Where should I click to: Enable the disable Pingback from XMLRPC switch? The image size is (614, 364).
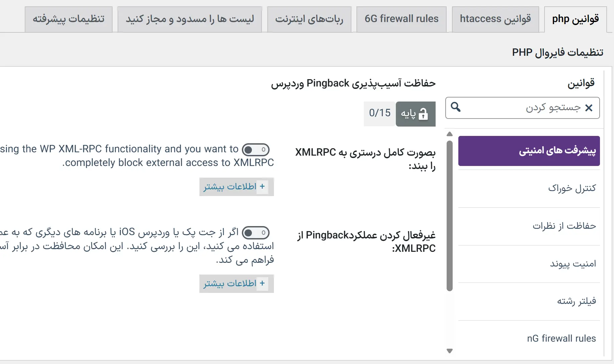point(256,232)
